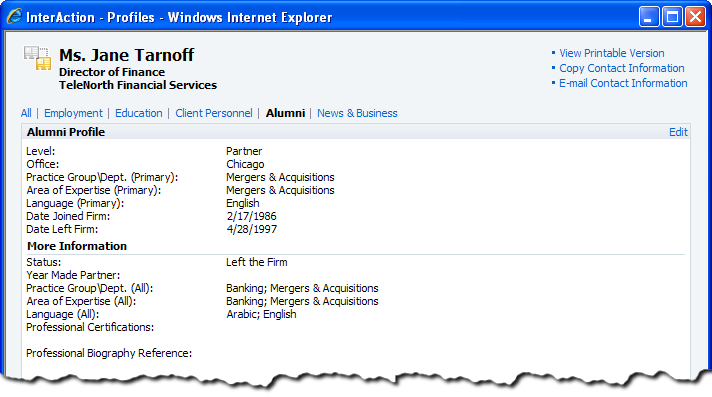Click Primary Language value English
Viewport: 712px width, 397px height.
coord(242,203)
